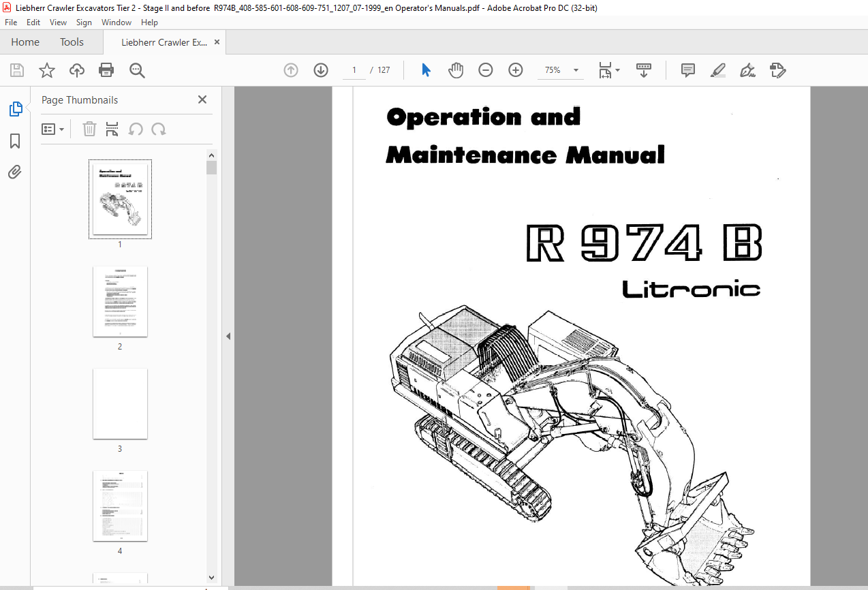Image resolution: width=868 pixels, height=590 pixels.
Task: Click the page number input field
Action: (x=354, y=70)
